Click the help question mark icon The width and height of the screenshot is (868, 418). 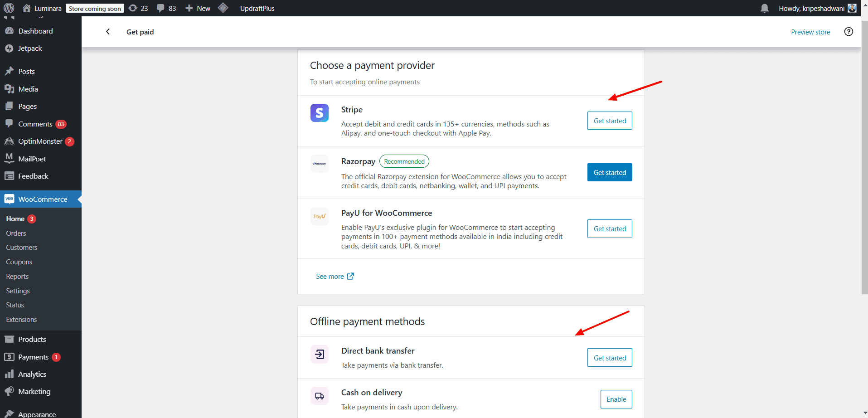click(x=849, y=32)
